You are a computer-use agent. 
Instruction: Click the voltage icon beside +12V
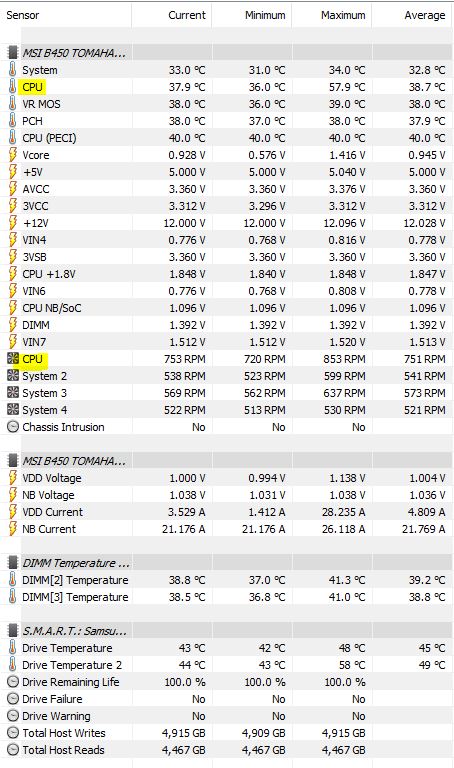(x=13, y=223)
